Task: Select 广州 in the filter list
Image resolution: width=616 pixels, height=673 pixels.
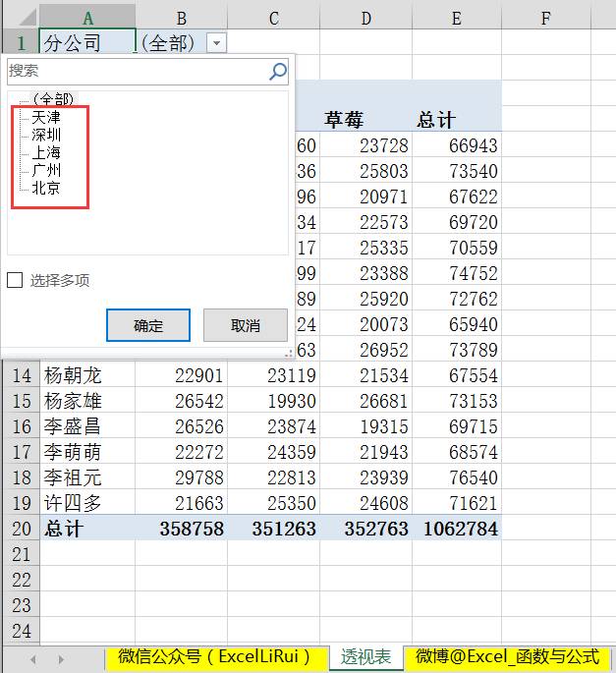Action: coord(46,170)
